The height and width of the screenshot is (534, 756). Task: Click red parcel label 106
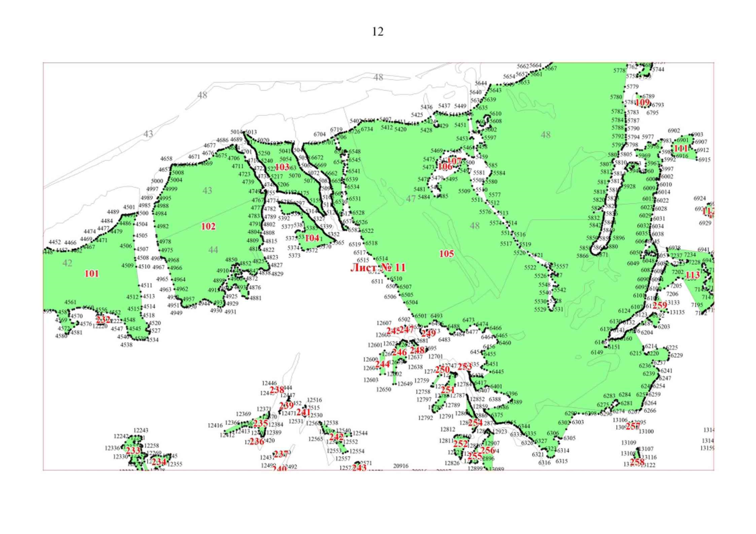pyautogui.click(x=445, y=167)
